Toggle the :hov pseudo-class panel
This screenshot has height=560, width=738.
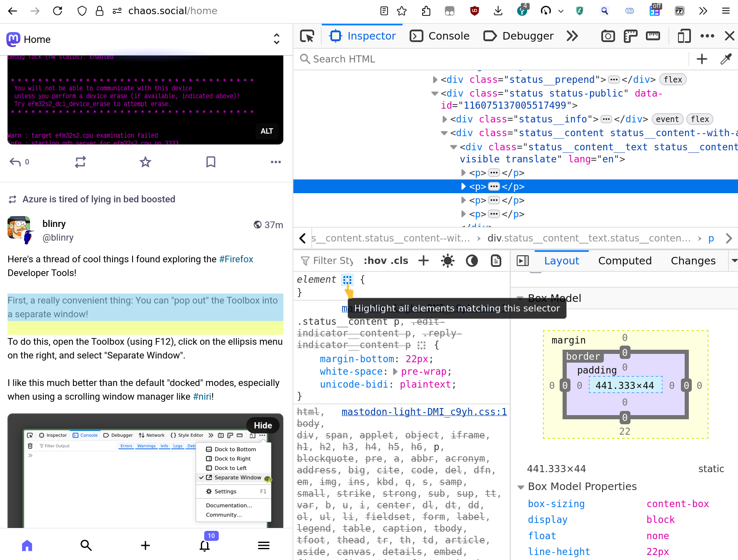point(375,261)
